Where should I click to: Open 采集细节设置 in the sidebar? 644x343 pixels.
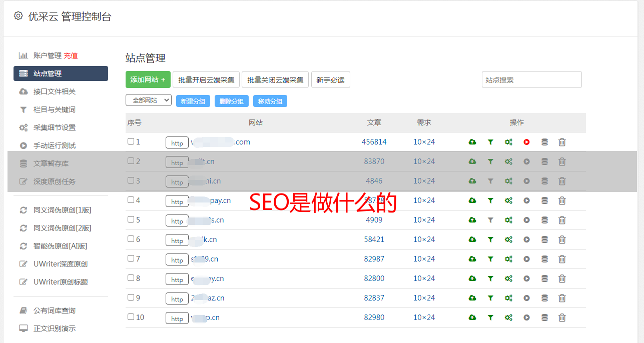(55, 127)
